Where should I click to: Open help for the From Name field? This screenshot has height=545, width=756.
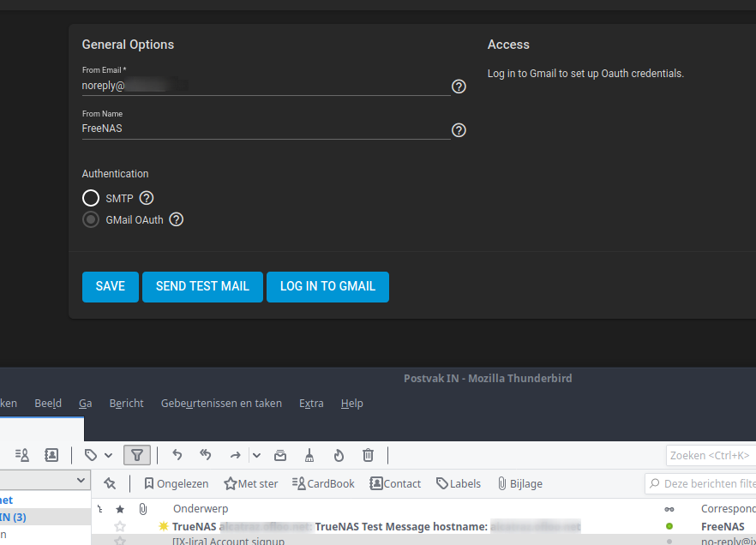coord(459,130)
